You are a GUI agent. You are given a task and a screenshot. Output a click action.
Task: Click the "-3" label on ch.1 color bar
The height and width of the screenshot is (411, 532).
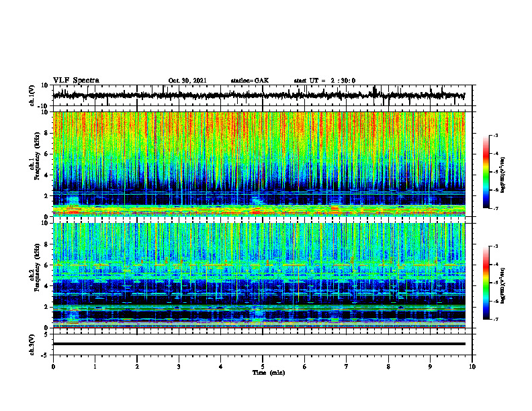[x=496, y=135]
